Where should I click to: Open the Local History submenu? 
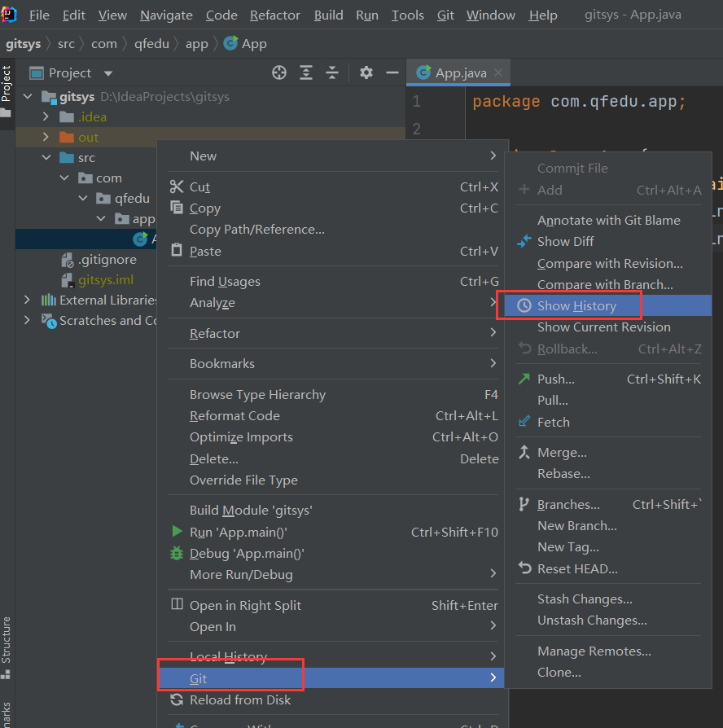332,656
